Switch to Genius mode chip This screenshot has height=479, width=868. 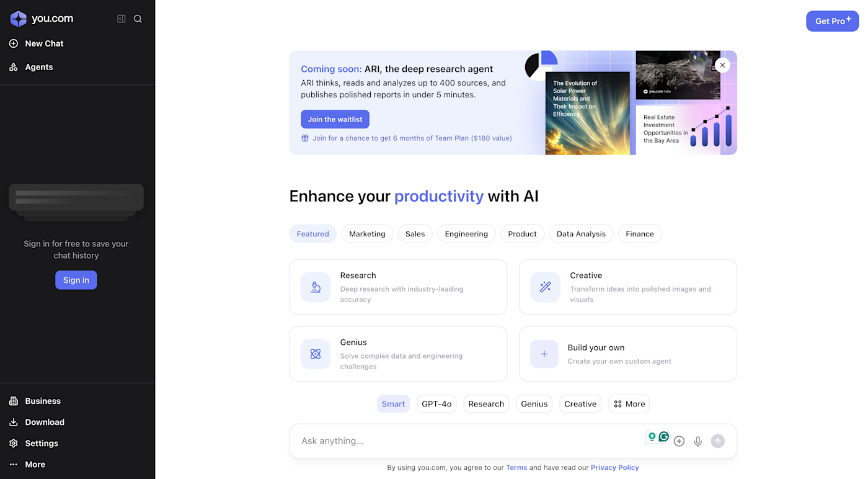(x=534, y=404)
